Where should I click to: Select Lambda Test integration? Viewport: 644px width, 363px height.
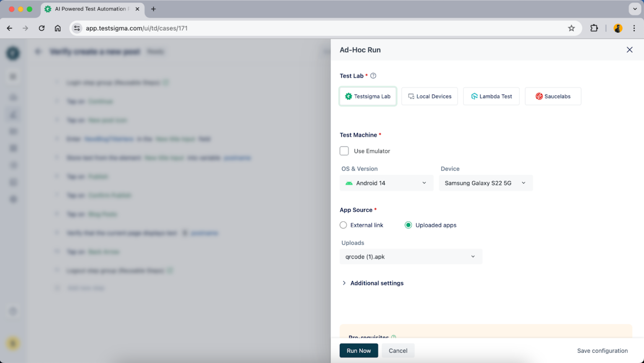pyautogui.click(x=491, y=96)
